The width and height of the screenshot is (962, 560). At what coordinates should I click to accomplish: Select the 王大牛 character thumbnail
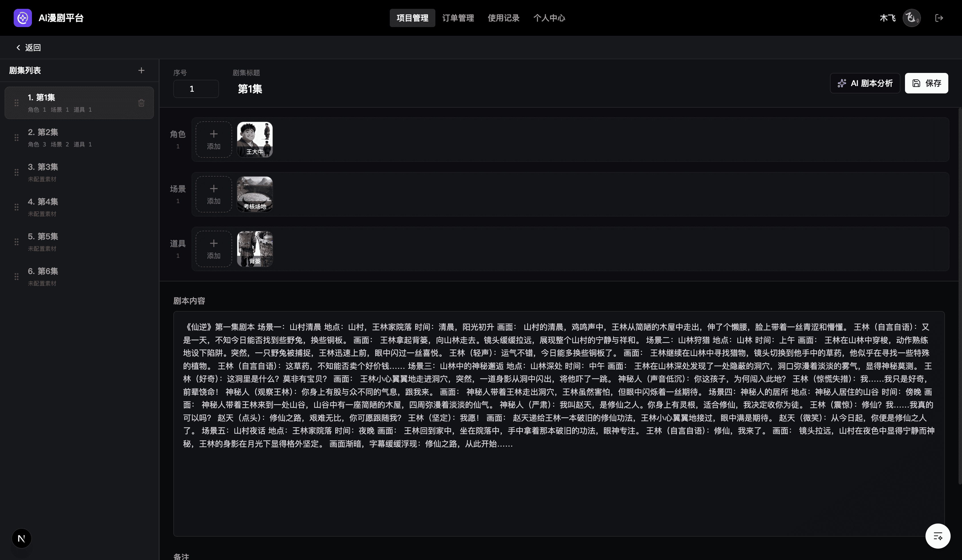[x=255, y=139]
